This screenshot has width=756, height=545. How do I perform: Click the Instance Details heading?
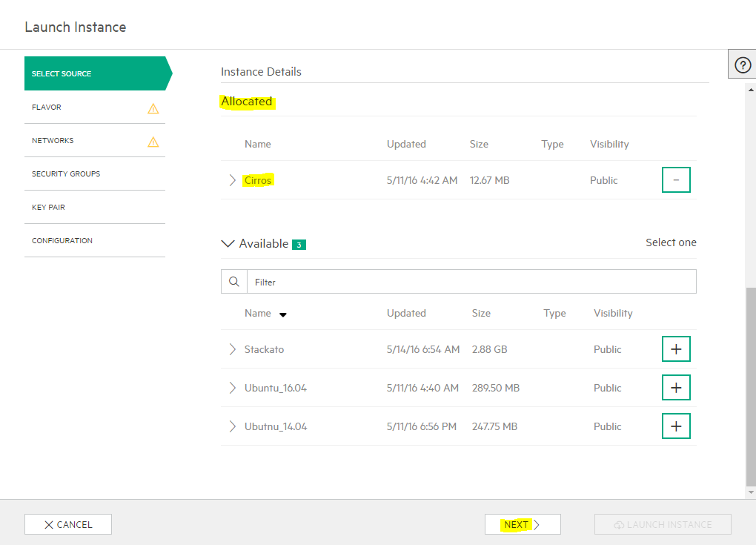click(261, 71)
